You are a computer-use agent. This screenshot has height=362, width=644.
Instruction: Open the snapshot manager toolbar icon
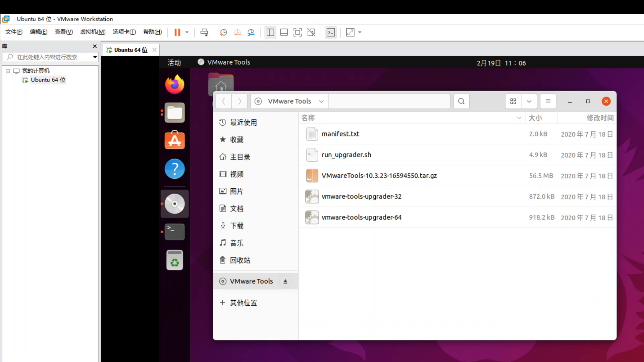click(251, 33)
